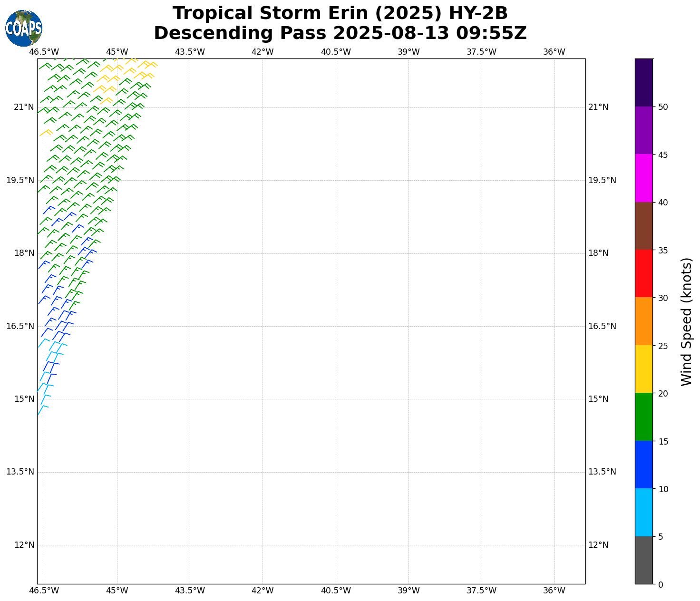Viewport: 700px width, 601px height.
Task: Pick the blue 10–15 knots color band
Action: point(644,465)
